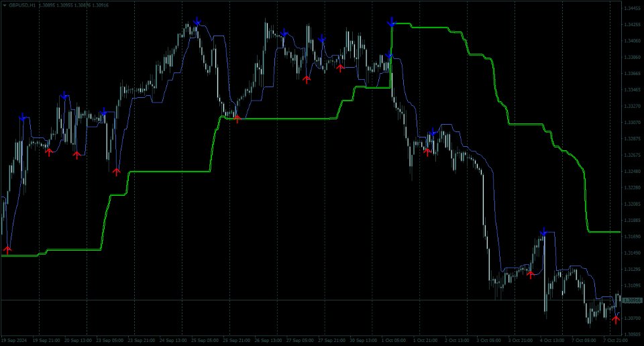This screenshot has width=644, height=346.
Task: Click the 1.32875 price scale label
Action: (x=633, y=139)
